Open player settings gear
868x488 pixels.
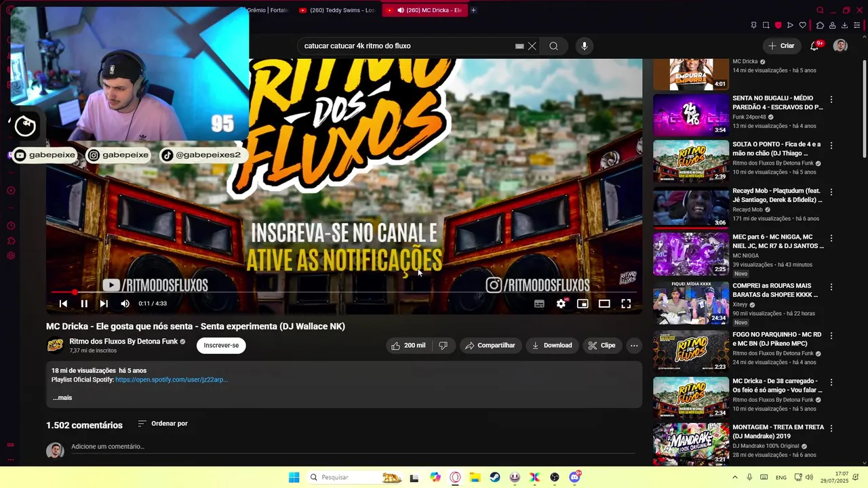tap(561, 304)
